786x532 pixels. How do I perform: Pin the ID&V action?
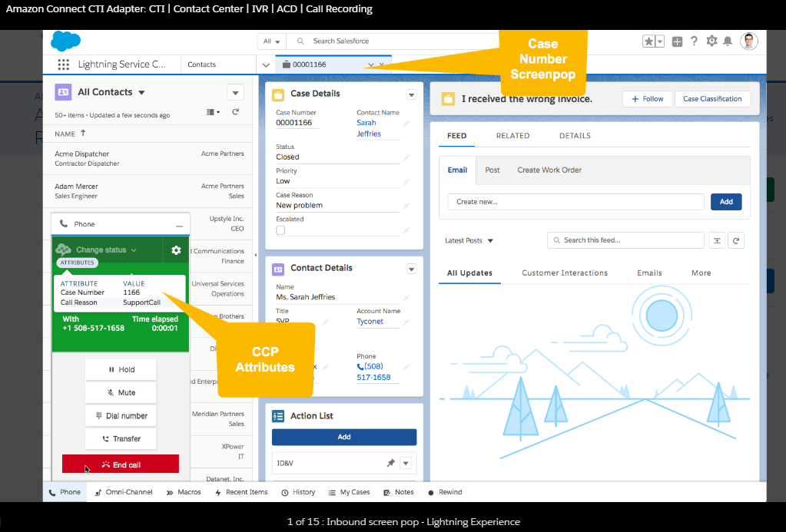tap(391, 463)
